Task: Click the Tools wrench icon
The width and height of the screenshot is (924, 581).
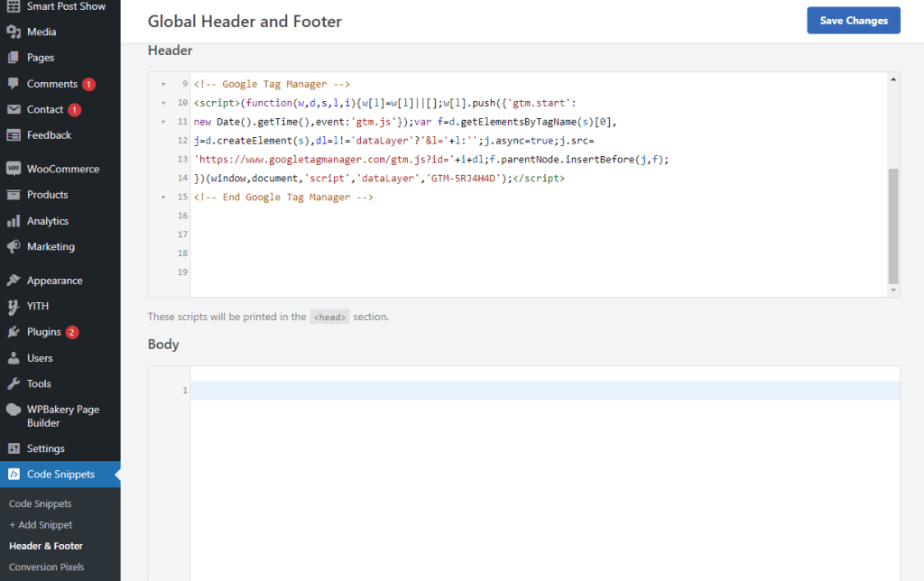Action: [x=14, y=383]
